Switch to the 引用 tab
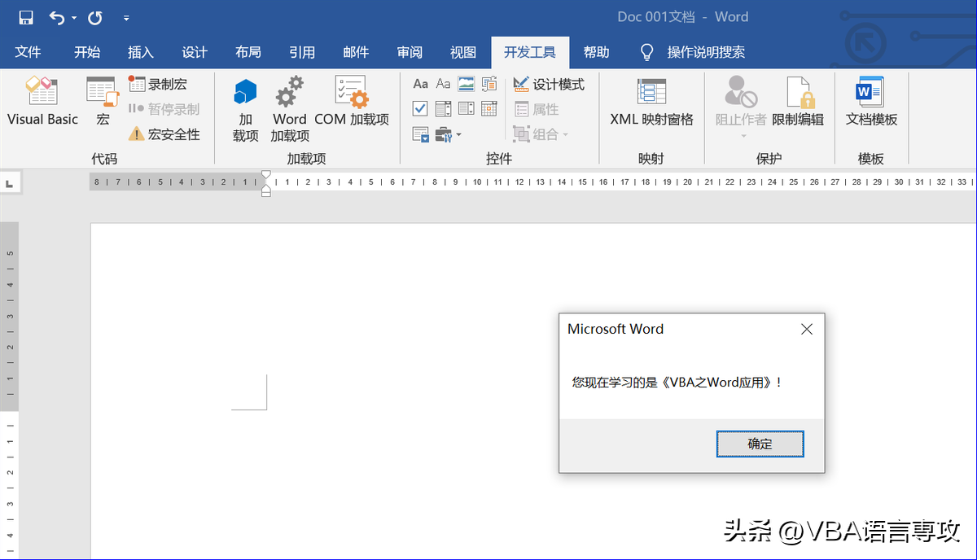This screenshot has height=560, width=977. [302, 52]
